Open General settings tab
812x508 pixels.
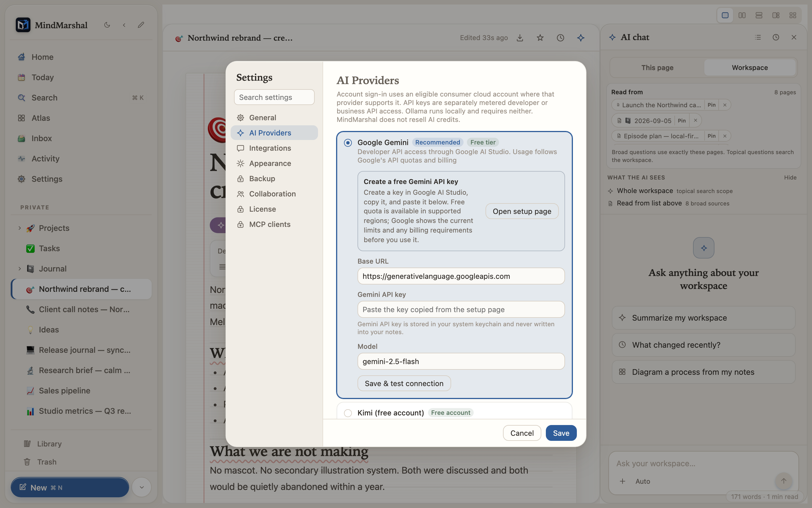coord(274,118)
